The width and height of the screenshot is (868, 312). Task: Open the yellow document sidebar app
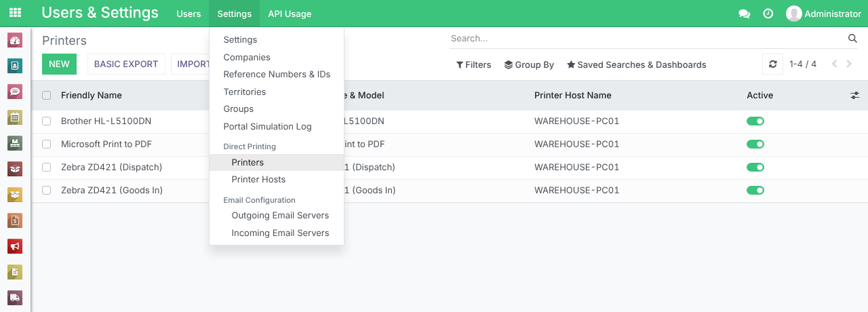15,272
